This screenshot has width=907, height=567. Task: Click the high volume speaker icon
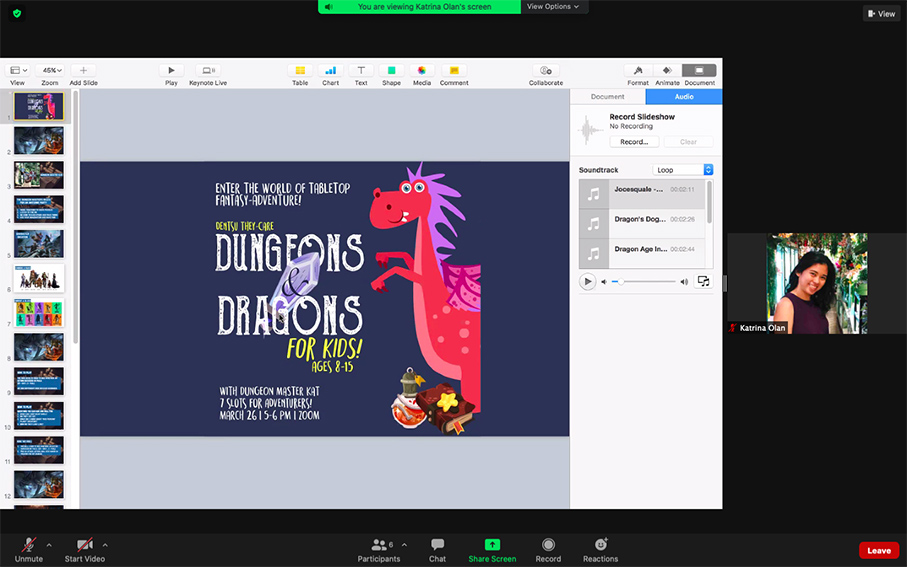tap(684, 282)
